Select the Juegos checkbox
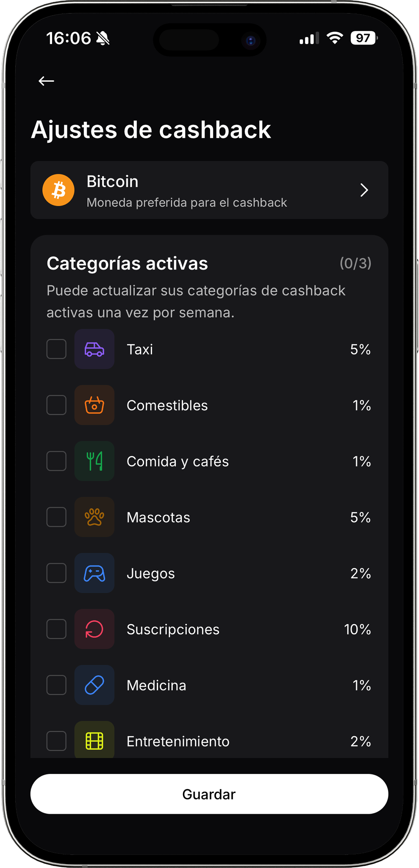This screenshot has width=419, height=868. point(56,573)
